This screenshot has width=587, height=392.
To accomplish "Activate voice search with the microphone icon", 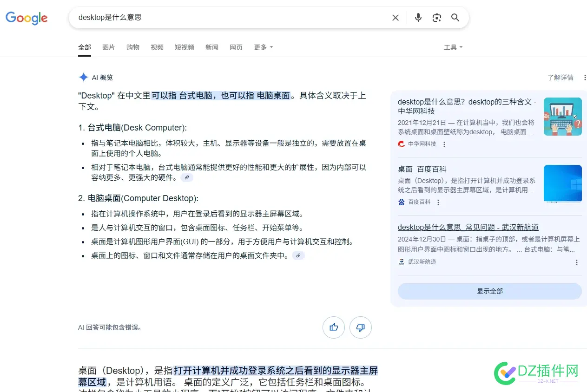I will [x=418, y=17].
